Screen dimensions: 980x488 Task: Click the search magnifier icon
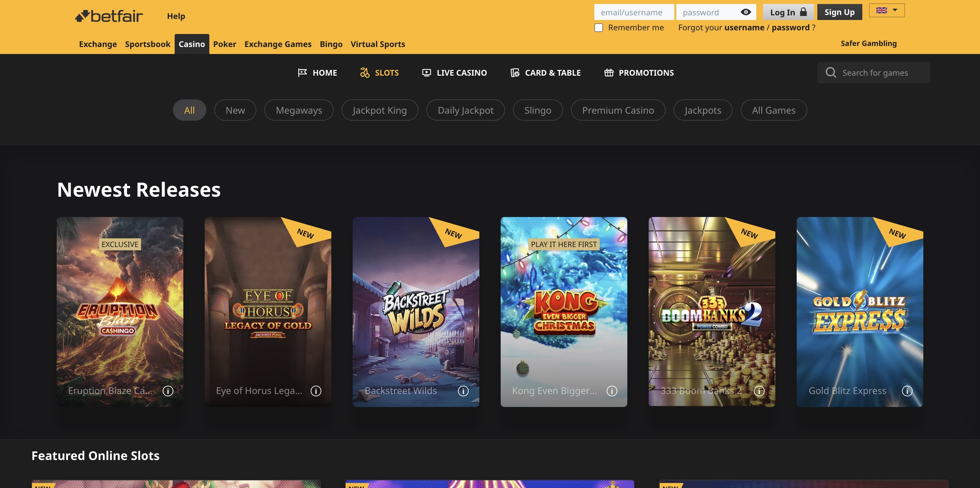(x=831, y=72)
